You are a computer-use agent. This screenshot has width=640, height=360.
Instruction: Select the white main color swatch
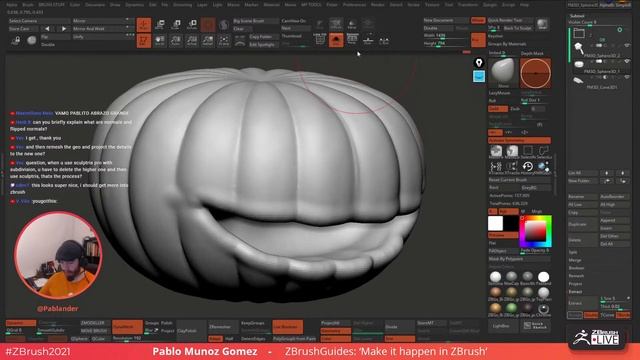(496, 223)
